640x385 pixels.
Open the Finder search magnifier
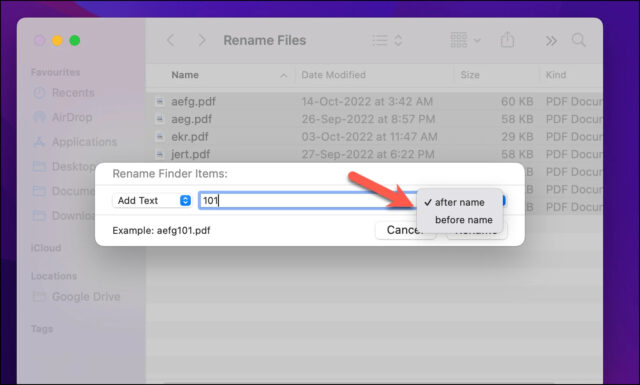pyautogui.click(x=578, y=40)
